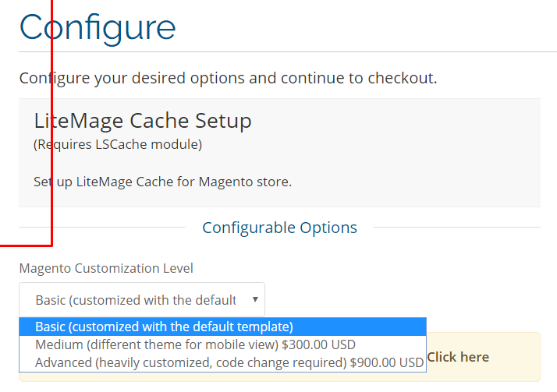Click the "Requires LSCache module" note
Image resolution: width=557 pixels, height=392 pixels.
point(118,144)
